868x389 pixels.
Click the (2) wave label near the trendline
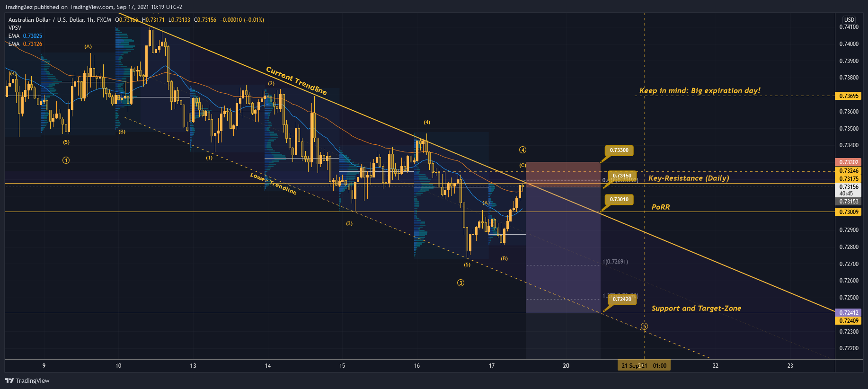coord(271,83)
